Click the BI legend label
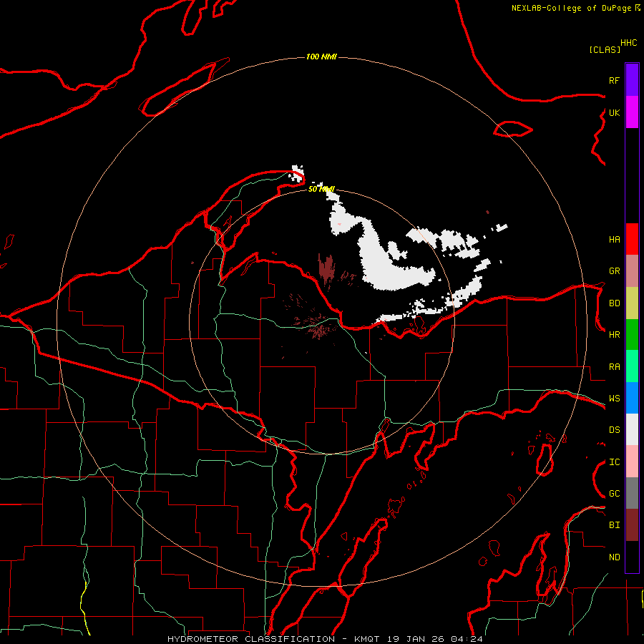The width and height of the screenshot is (644, 644). tap(615, 525)
